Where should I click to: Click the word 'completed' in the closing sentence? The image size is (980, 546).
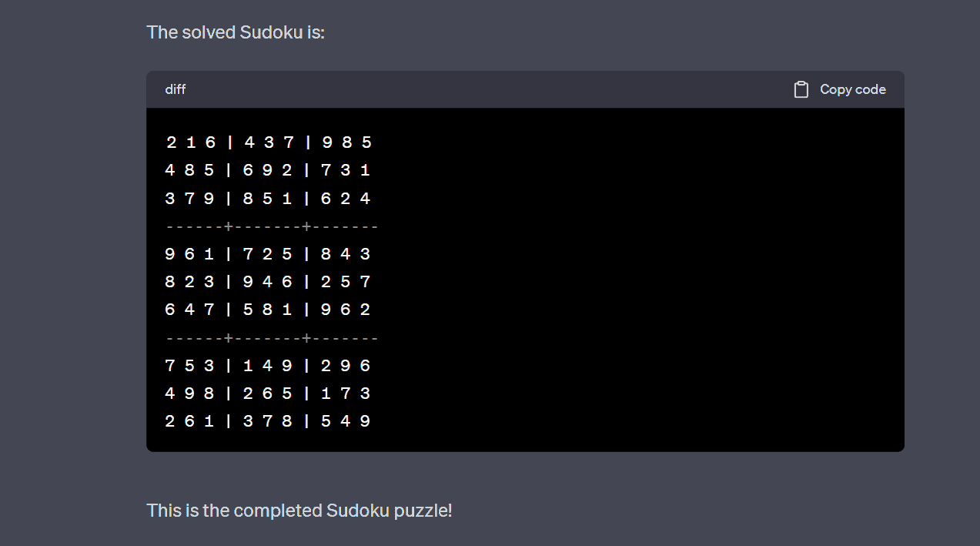(x=277, y=511)
